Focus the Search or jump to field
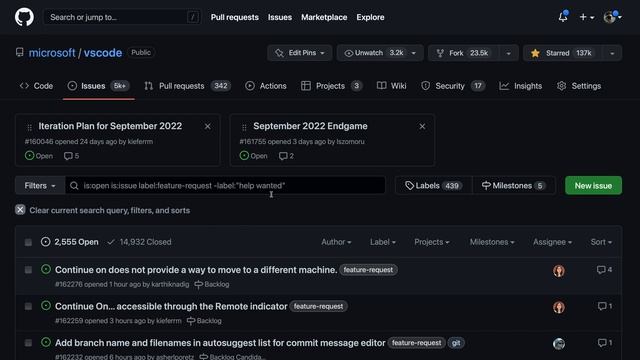 pos(122,17)
